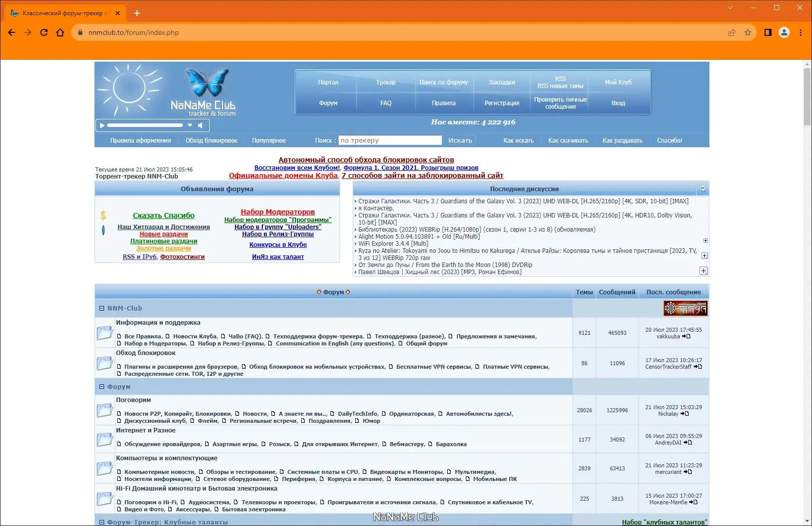Go to Регистрация in the header menu
The height and width of the screenshot is (526, 812).
coord(502,103)
